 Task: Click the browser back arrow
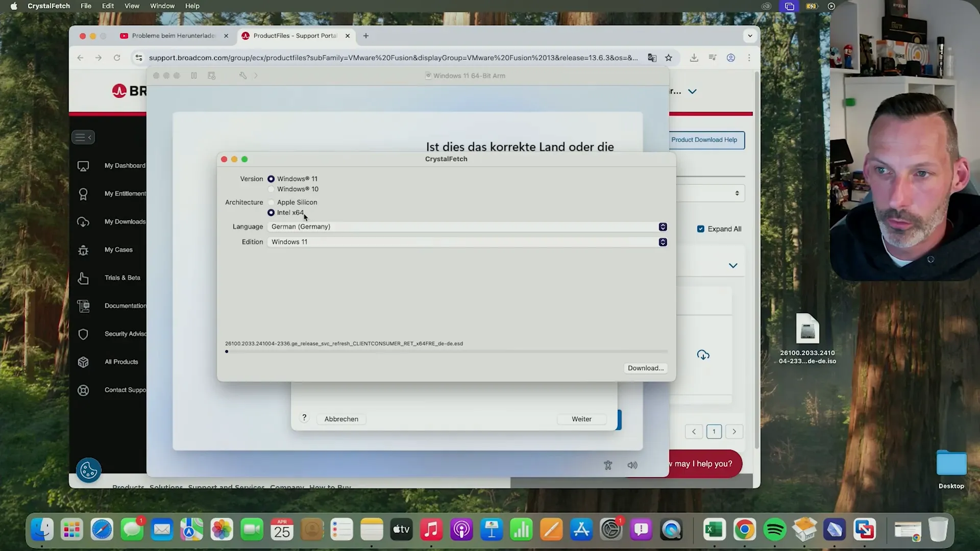pos(80,58)
